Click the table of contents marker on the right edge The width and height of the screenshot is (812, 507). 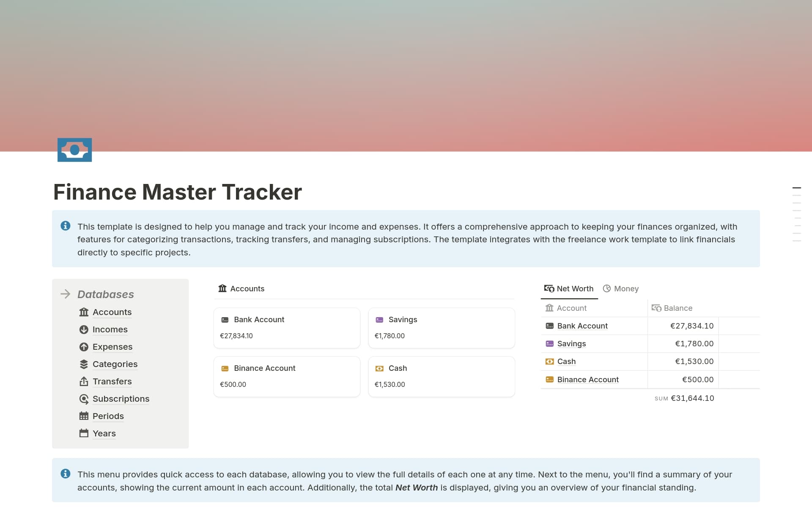click(798, 187)
